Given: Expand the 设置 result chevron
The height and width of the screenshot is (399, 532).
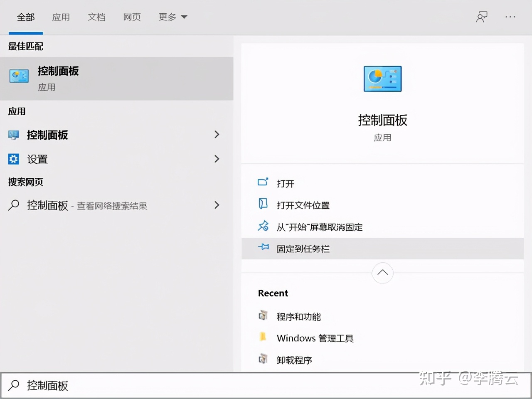Looking at the screenshot, I should [217, 159].
